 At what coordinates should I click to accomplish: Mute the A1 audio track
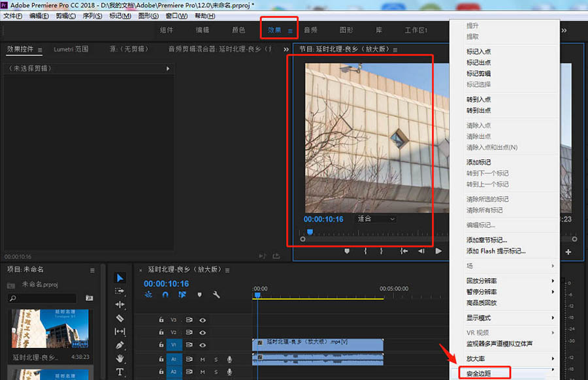pos(203,358)
